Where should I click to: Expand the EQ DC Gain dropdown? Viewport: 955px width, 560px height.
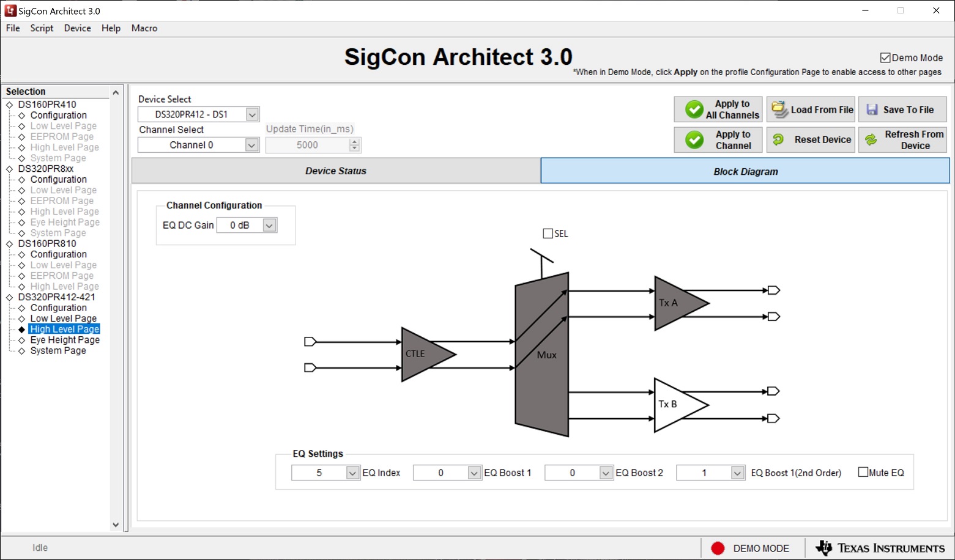[269, 225]
